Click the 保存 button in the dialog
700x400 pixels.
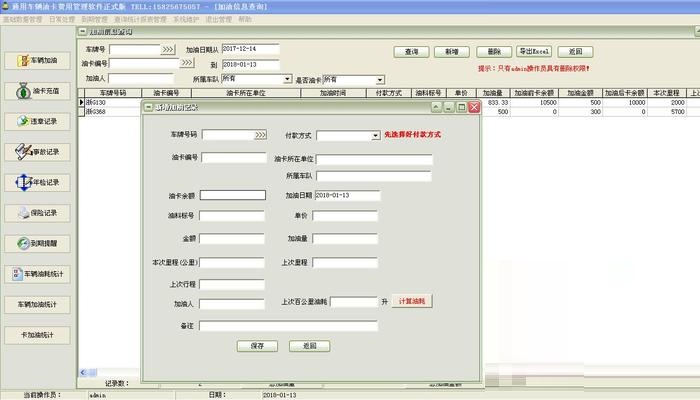click(257, 346)
